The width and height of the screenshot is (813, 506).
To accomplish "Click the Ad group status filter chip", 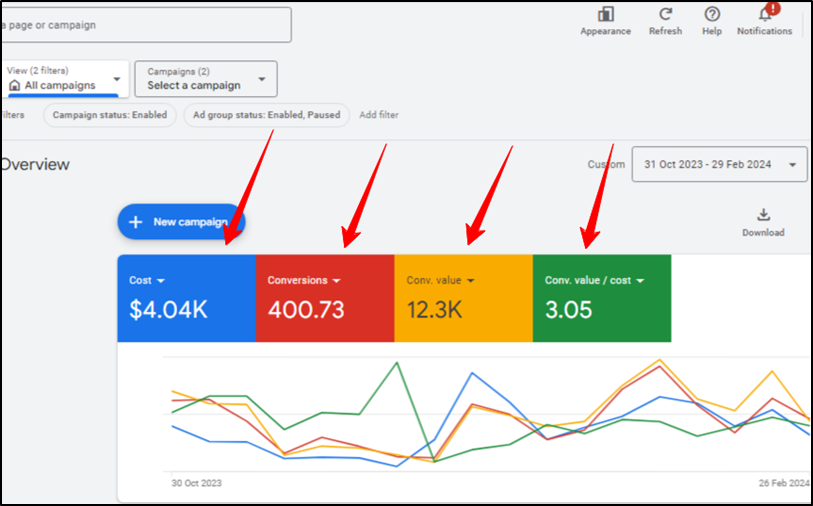I will tap(267, 115).
